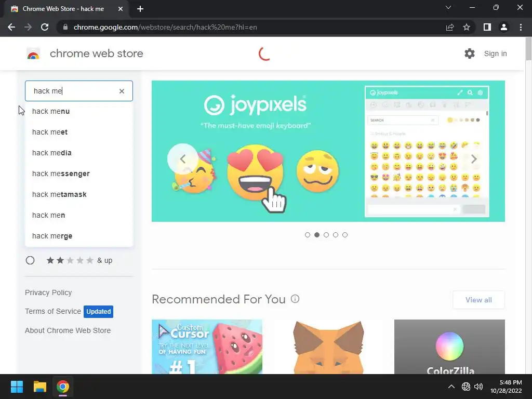Select 2 stars & up rating filter
The image size is (532, 399).
point(30,260)
